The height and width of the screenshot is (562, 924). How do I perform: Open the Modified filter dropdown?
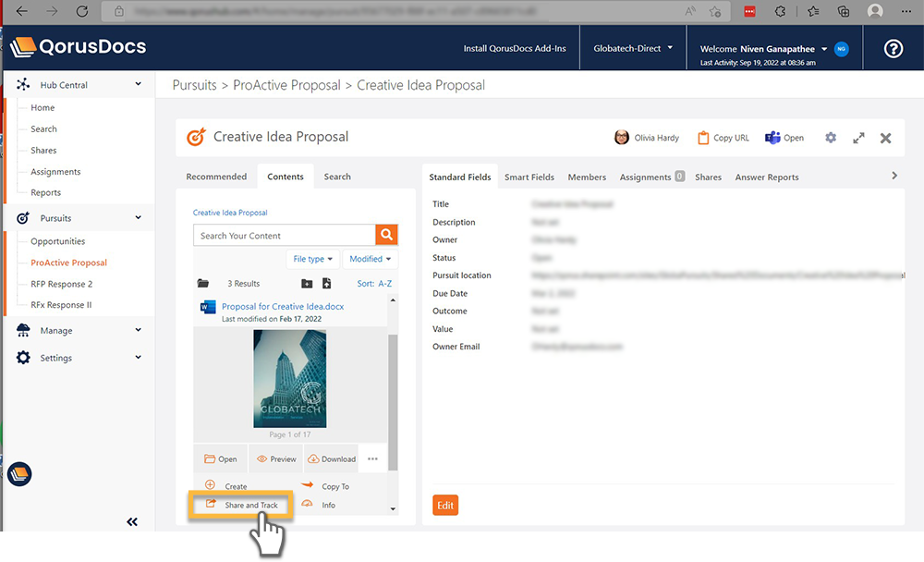371,259
